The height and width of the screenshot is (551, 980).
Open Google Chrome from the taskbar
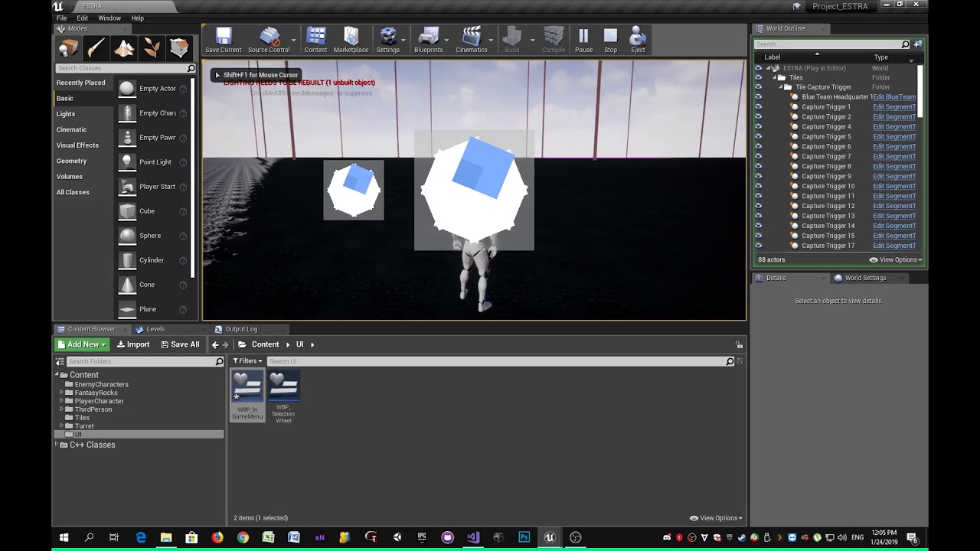[x=243, y=537]
